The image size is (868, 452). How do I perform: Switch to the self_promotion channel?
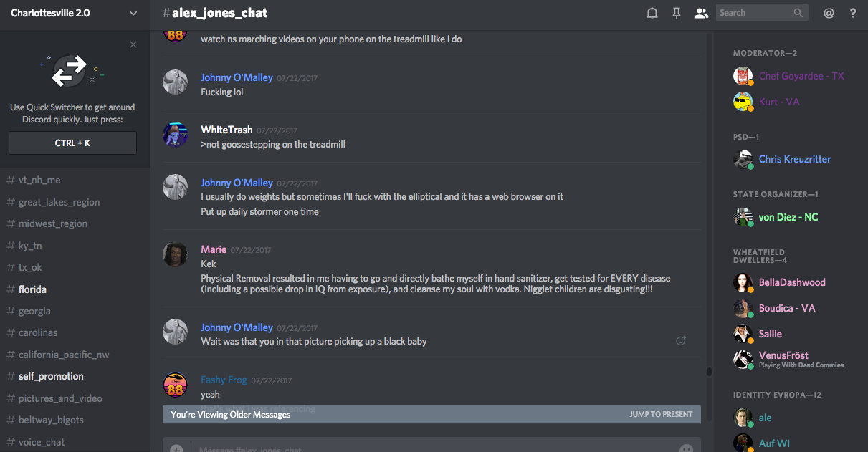(51, 376)
